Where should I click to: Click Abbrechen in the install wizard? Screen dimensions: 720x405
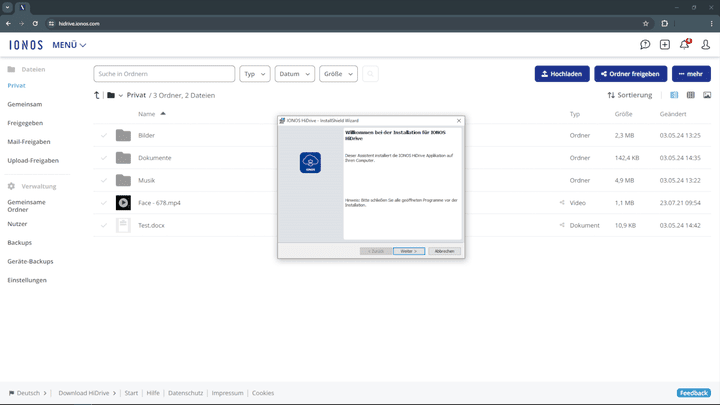coord(444,251)
